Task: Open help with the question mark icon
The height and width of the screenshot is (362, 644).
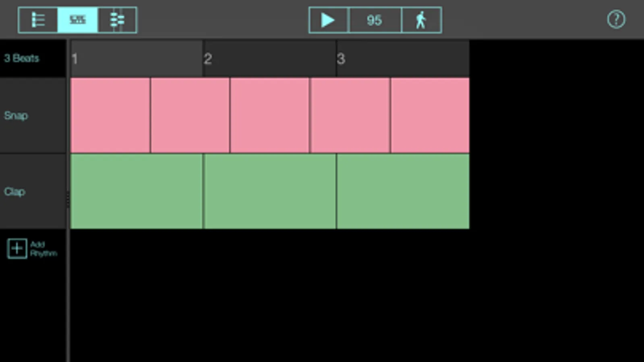Action: (x=616, y=19)
